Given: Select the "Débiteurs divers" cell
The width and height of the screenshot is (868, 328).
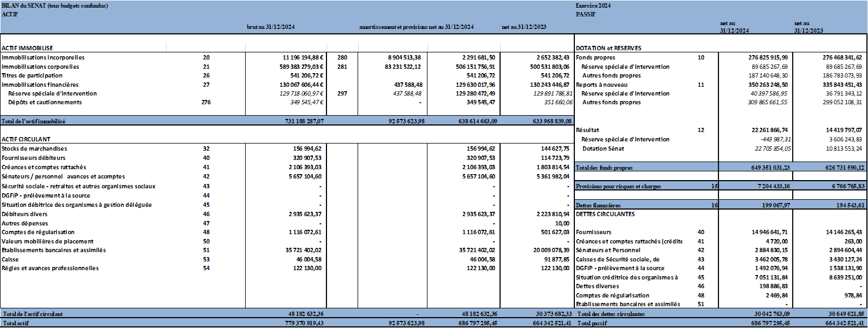Looking at the screenshot, I should coord(25,214).
